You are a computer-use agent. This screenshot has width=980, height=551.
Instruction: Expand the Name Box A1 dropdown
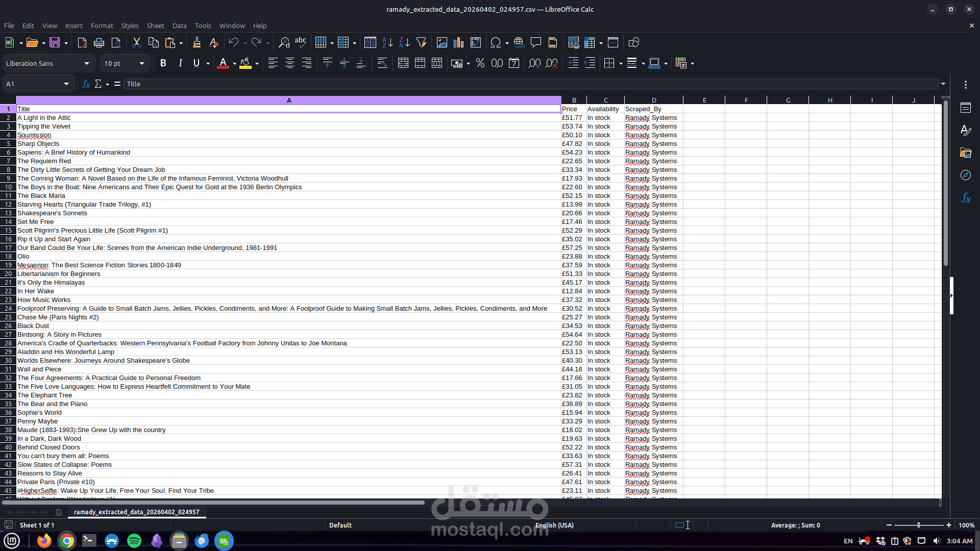(66, 84)
